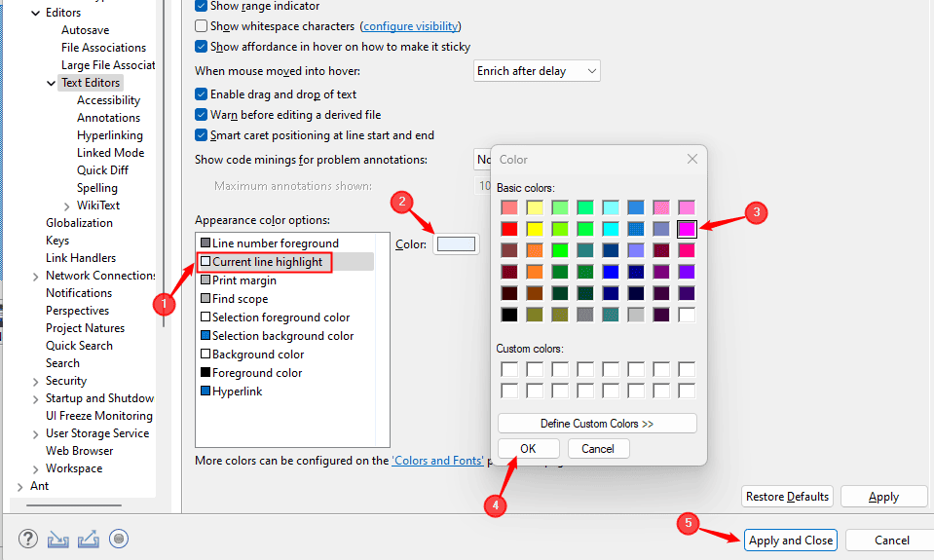Toggle Warn before editing a derived file
Viewport: 934px width, 560px height.
pyautogui.click(x=202, y=114)
